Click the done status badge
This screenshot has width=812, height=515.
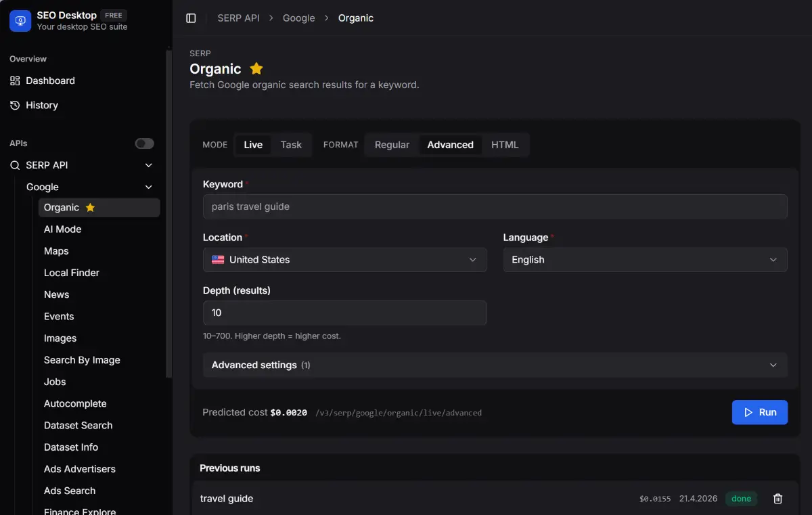tap(741, 499)
